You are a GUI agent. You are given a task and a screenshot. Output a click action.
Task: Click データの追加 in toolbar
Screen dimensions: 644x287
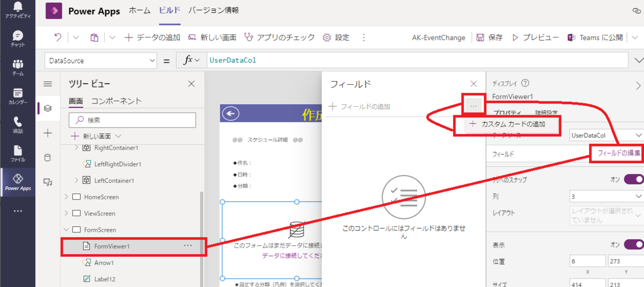tap(152, 38)
